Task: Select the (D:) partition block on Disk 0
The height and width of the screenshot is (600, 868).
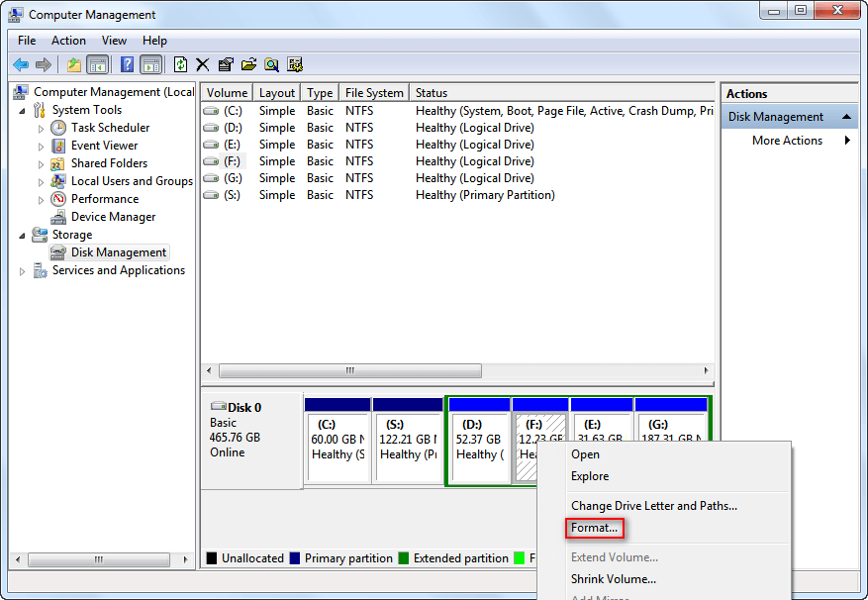Action: click(x=479, y=440)
